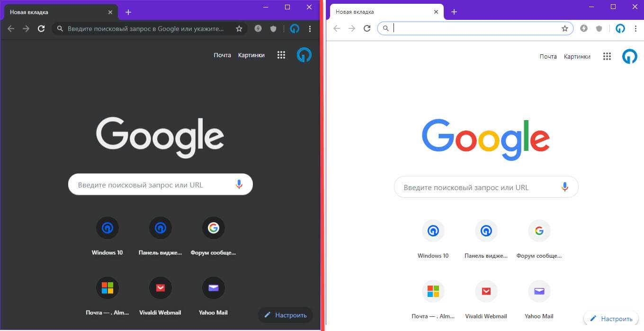Open account avatar in dark window page
Image resolution: width=644 pixels, height=331 pixels.
304,55
